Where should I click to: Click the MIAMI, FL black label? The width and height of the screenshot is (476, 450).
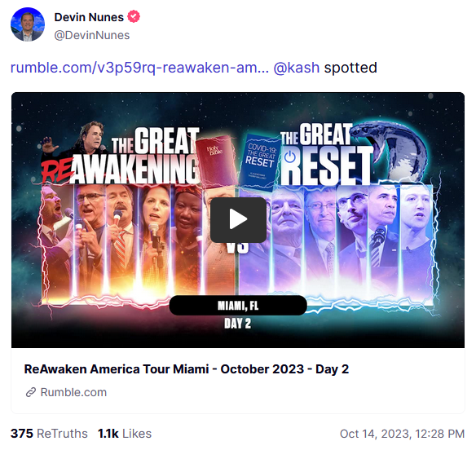pyautogui.click(x=238, y=305)
